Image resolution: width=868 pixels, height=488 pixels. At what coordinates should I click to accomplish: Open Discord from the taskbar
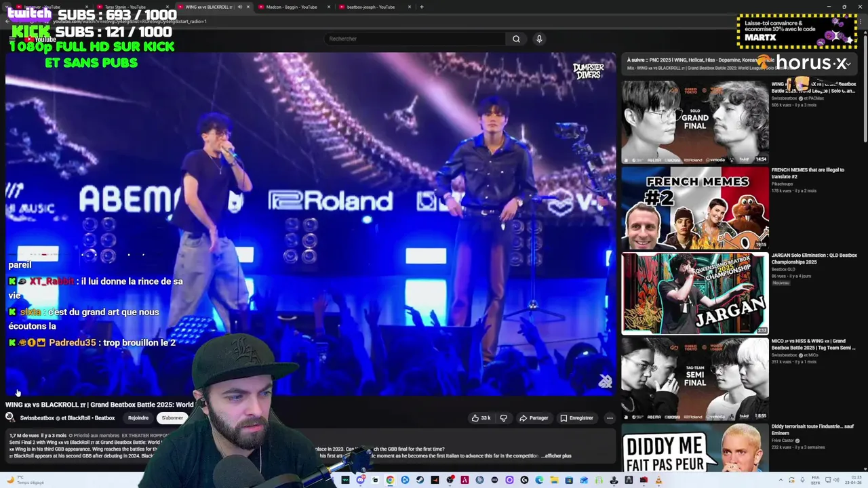tap(361, 480)
